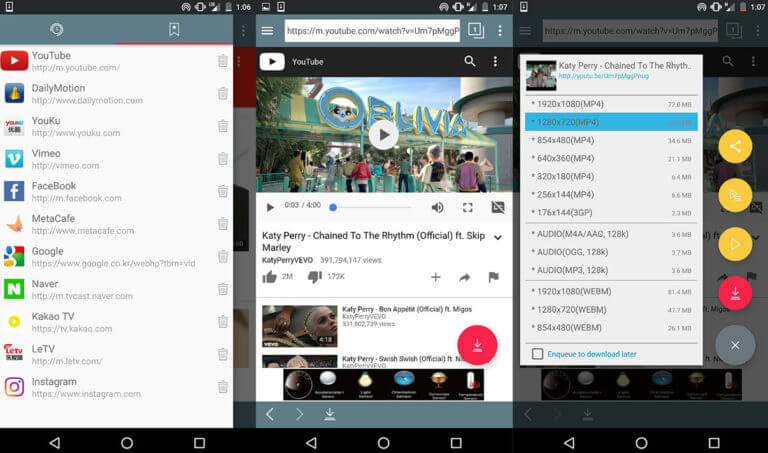Switch to the history clock tab
The image size is (768, 453).
pos(57,30)
